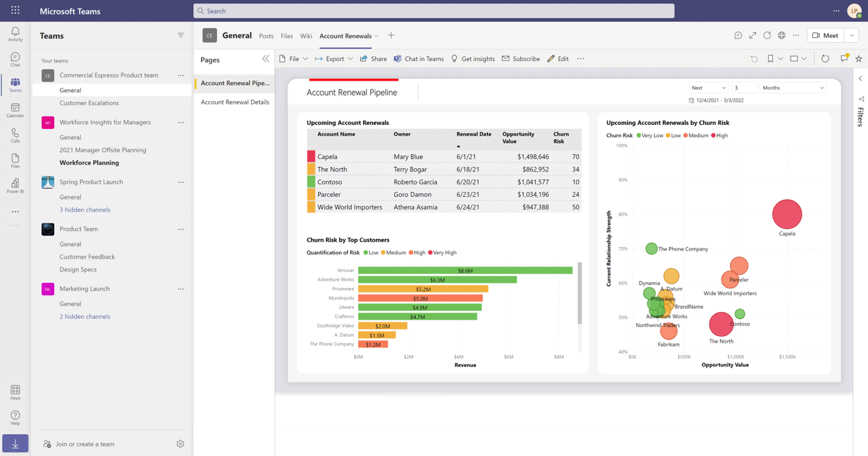Switch to the Posts tab

[x=266, y=36]
